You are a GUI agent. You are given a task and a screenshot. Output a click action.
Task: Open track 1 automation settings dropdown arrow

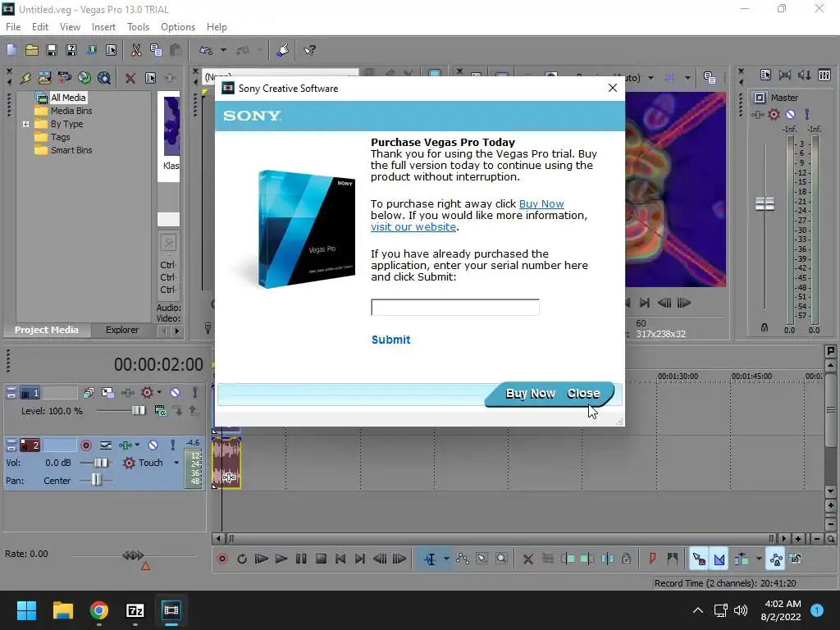(x=159, y=393)
